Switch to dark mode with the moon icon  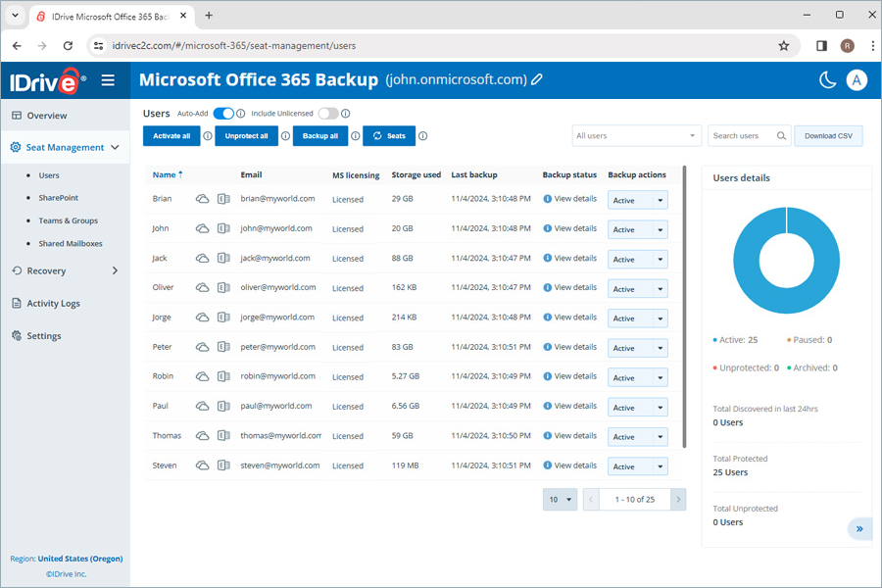[x=826, y=78]
